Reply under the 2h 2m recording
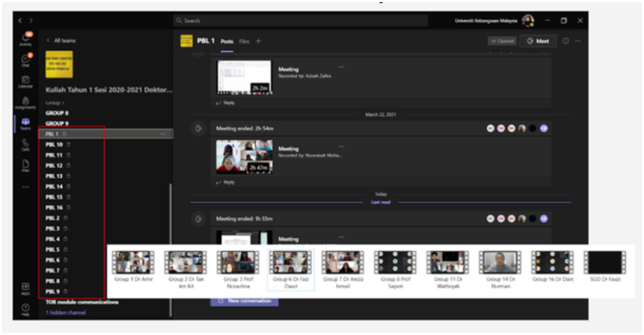 click(226, 103)
